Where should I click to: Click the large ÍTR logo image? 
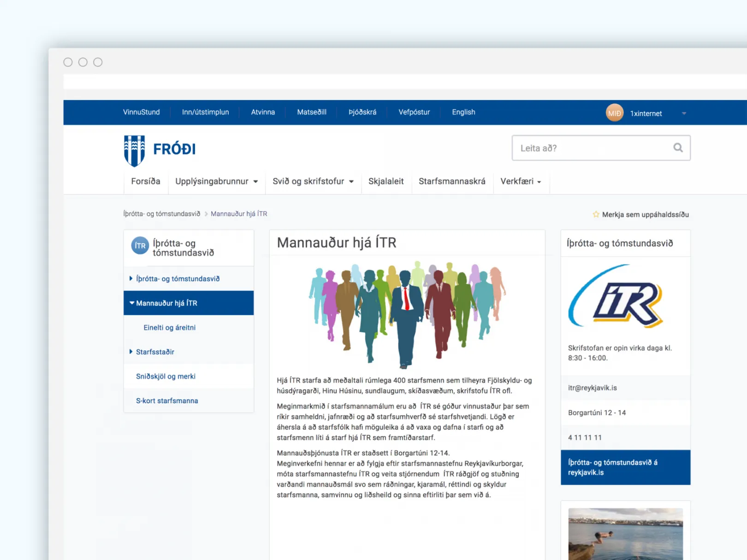click(x=616, y=297)
